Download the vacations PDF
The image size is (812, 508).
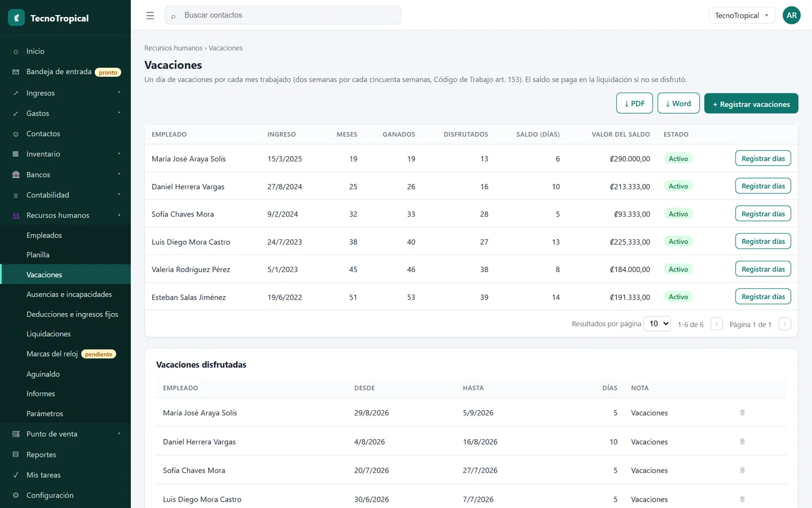[x=634, y=103]
